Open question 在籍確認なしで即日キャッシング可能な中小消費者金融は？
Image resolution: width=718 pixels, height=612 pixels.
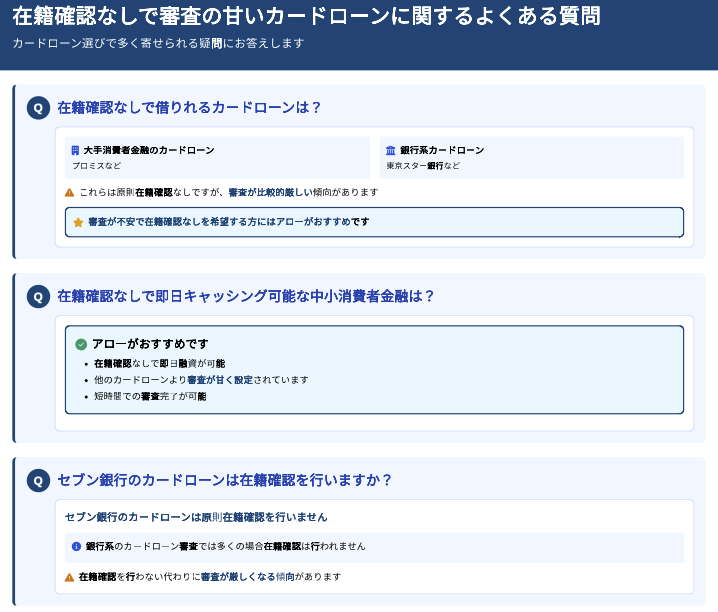click(x=245, y=296)
